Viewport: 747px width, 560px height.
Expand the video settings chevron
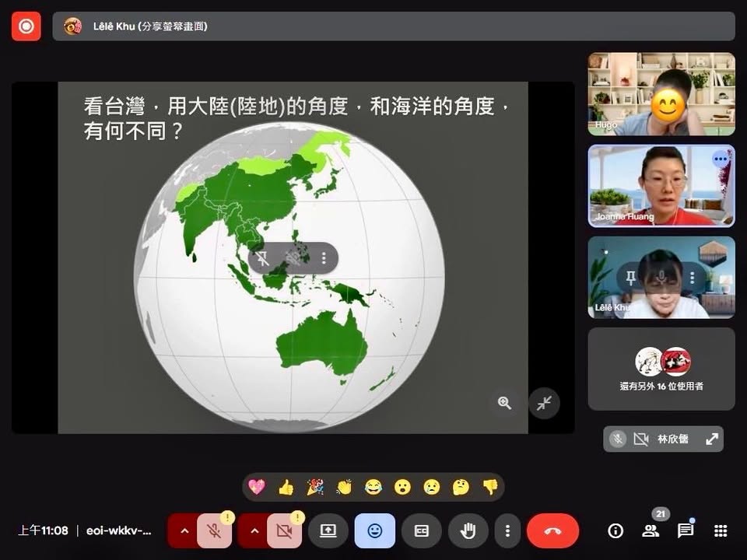[254, 531]
